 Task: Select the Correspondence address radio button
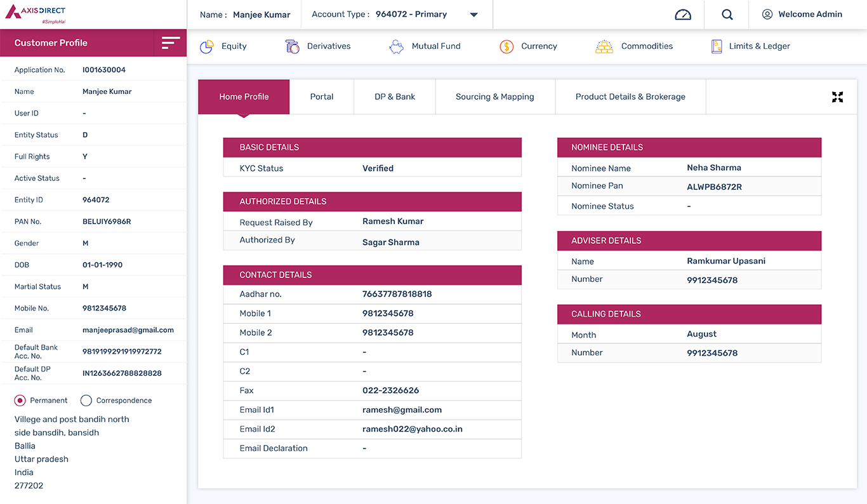(x=86, y=401)
